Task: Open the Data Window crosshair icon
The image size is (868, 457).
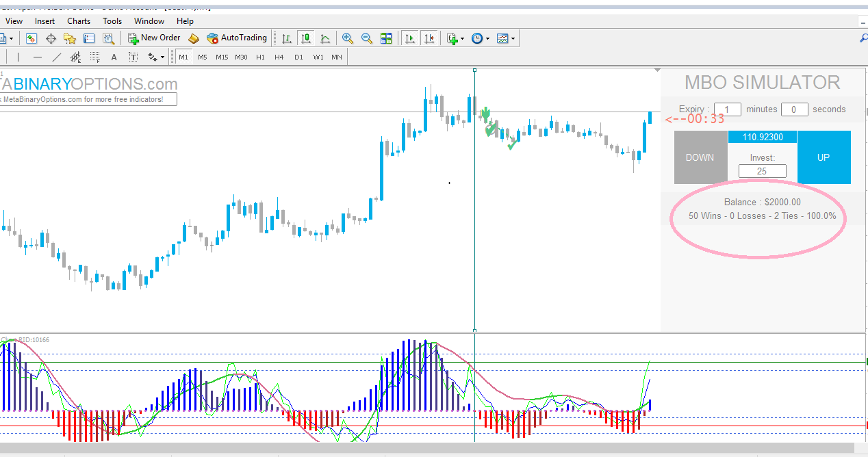Action: (51, 38)
